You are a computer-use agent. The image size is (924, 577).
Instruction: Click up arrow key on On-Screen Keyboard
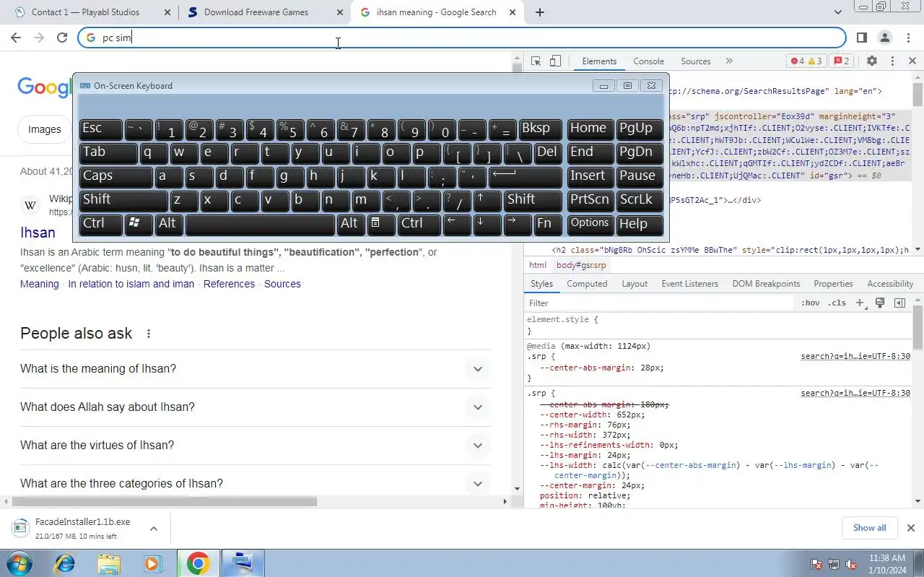click(487, 200)
